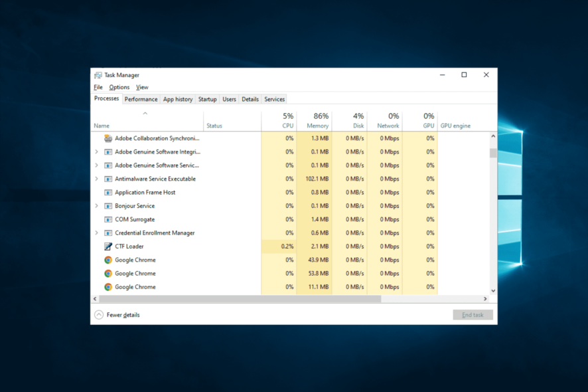Open the Options menu
This screenshot has width=588, height=392.
click(119, 86)
